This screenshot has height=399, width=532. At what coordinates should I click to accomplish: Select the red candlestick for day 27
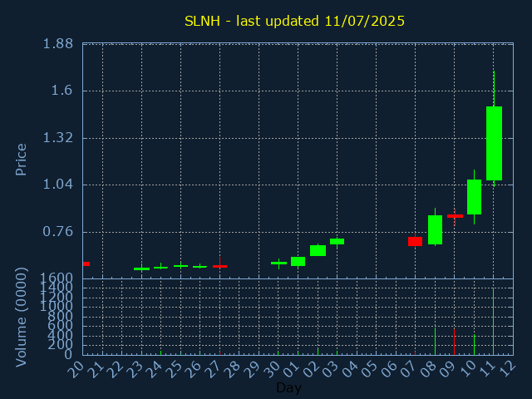[x=219, y=266]
